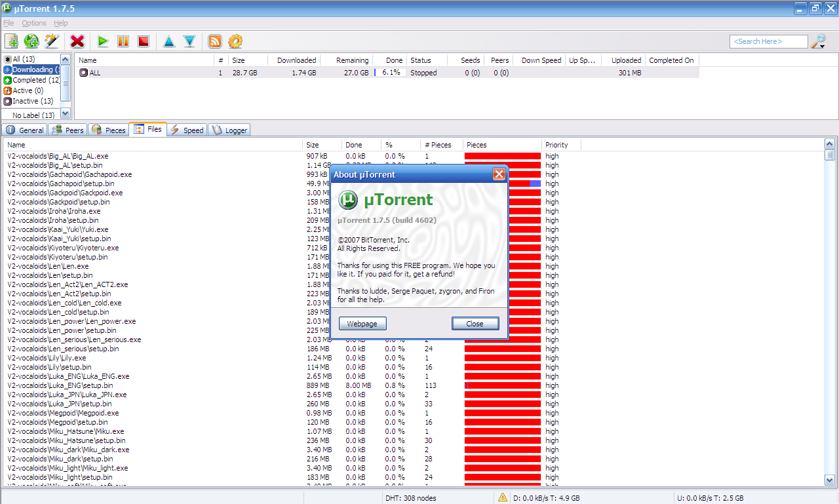Pause the torrent with the orange pause icon
The width and height of the screenshot is (839, 504).
pos(123,41)
